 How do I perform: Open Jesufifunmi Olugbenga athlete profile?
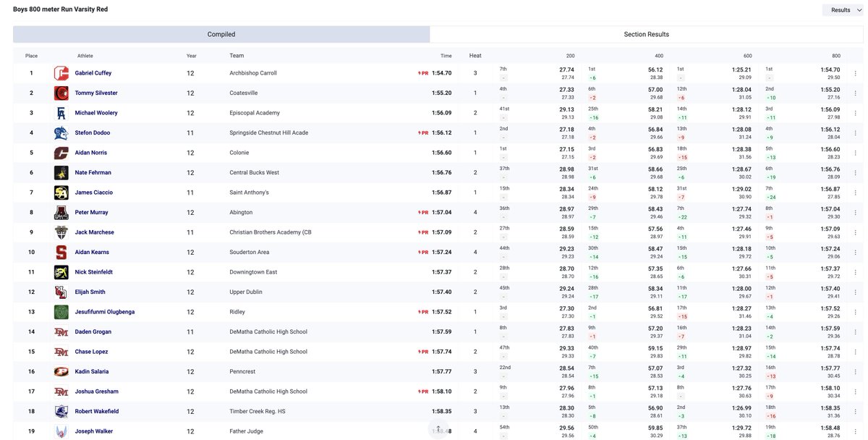(105, 312)
